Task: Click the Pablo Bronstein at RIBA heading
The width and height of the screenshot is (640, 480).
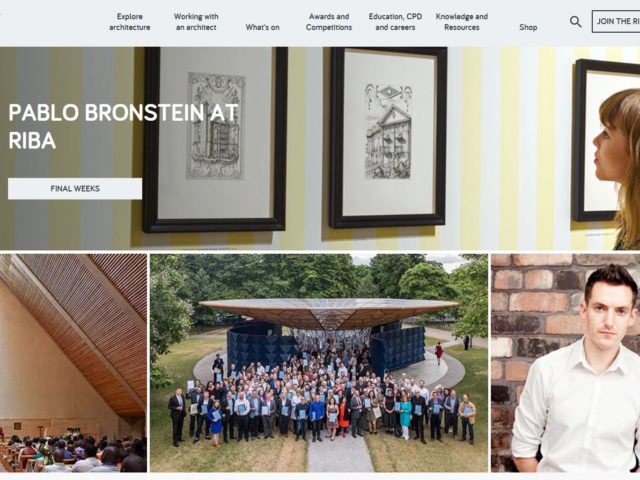Action: (x=123, y=127)
